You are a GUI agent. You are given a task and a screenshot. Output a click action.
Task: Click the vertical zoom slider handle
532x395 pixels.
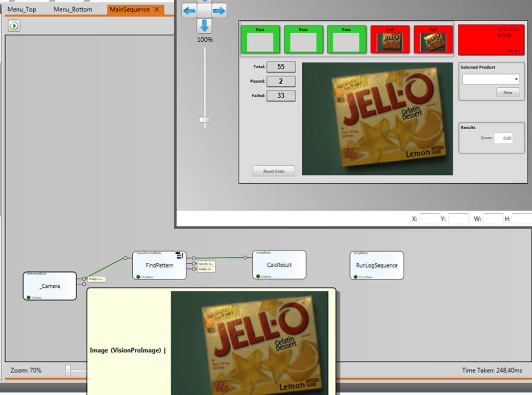[x=205, y=119]
